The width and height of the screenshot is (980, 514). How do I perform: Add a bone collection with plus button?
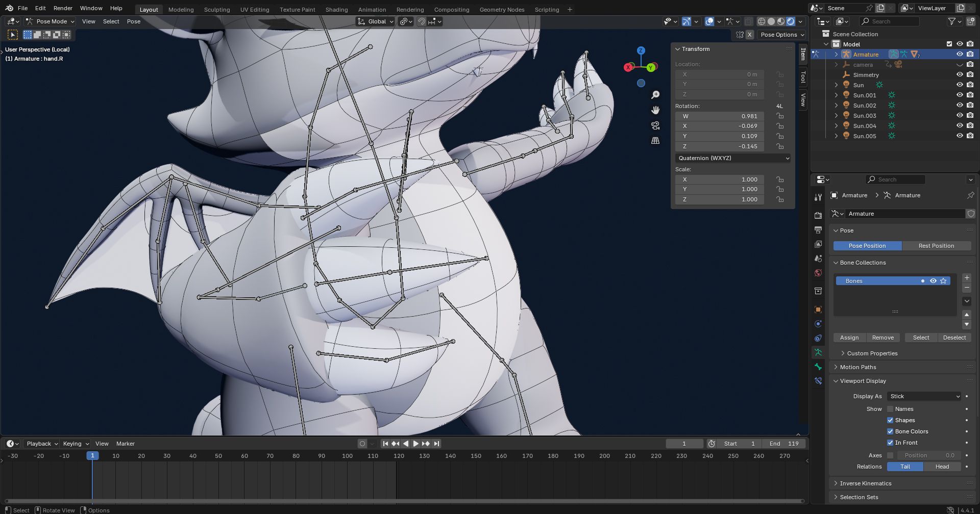click(967, 278)
